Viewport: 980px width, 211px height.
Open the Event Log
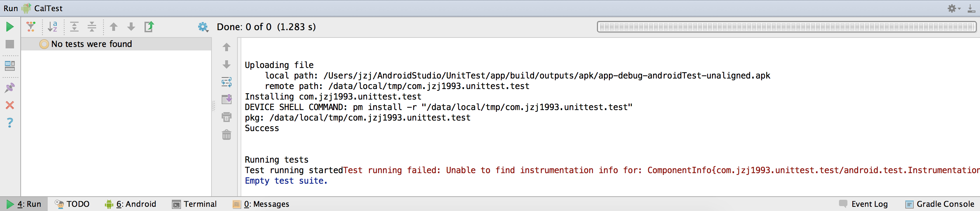[863, 204]
